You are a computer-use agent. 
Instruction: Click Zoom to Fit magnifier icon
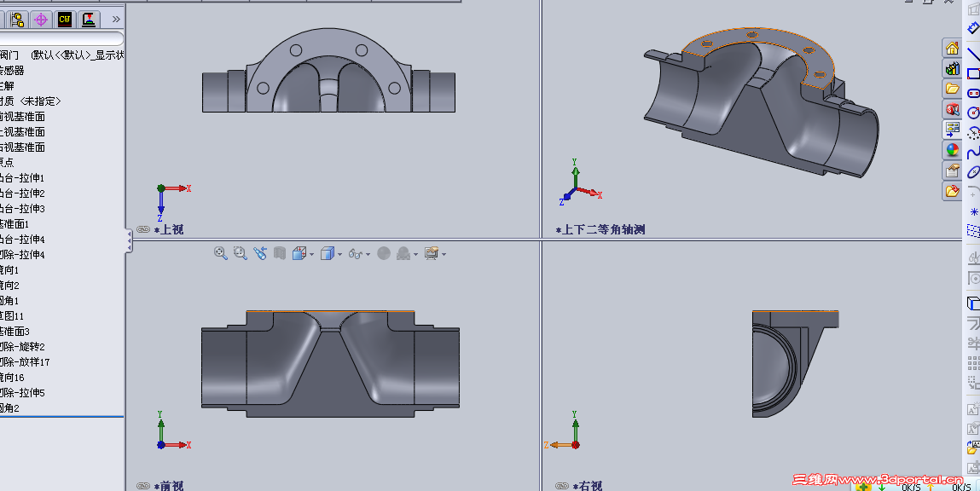[x=221, y=253]
